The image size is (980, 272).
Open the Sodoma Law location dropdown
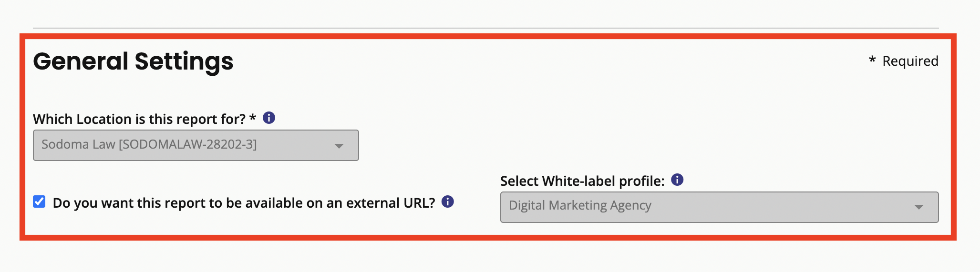click(196, 145)
